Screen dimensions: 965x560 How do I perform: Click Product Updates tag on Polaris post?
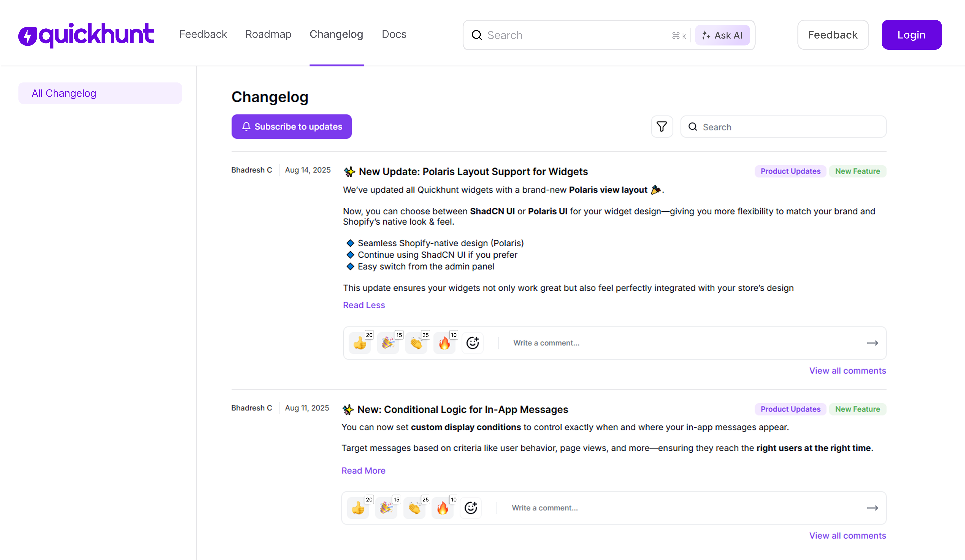click(790, 171)
